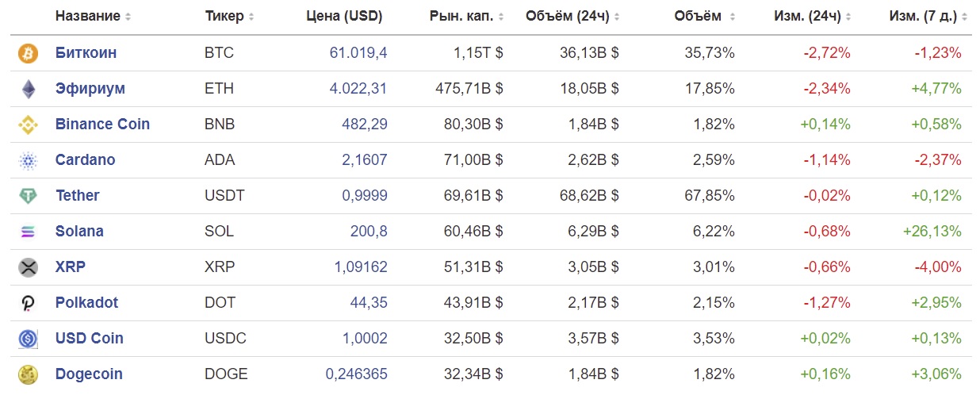Sort by Объём (24ч) column header
This screenshot has height=395, width=980.
[x=572, y=17]
